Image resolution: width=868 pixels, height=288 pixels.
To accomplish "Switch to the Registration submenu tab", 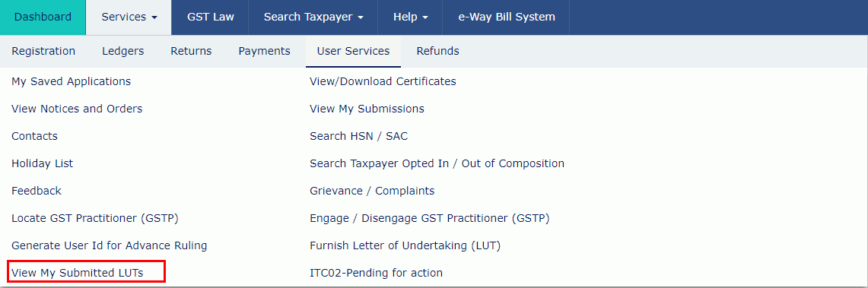I will click(43, 52).
